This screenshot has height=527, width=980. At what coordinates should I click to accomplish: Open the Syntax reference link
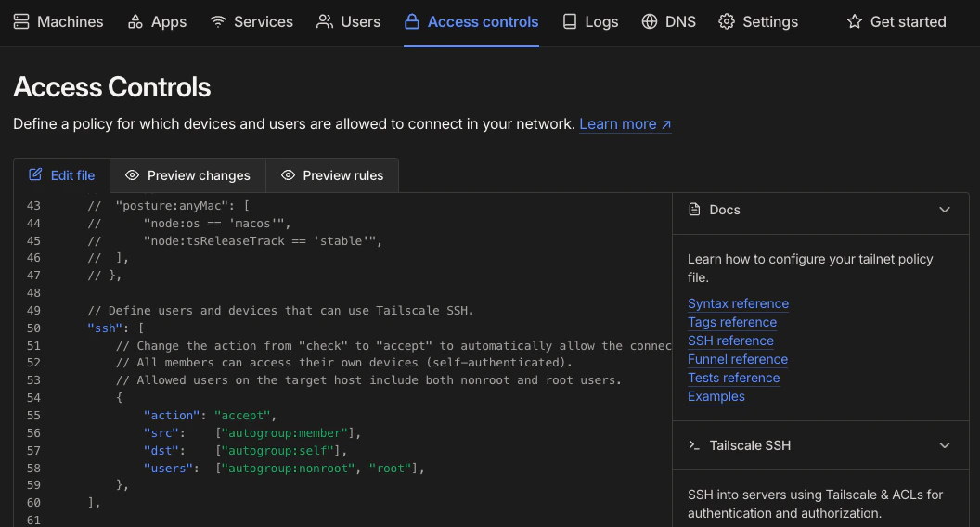coord(738,303)
